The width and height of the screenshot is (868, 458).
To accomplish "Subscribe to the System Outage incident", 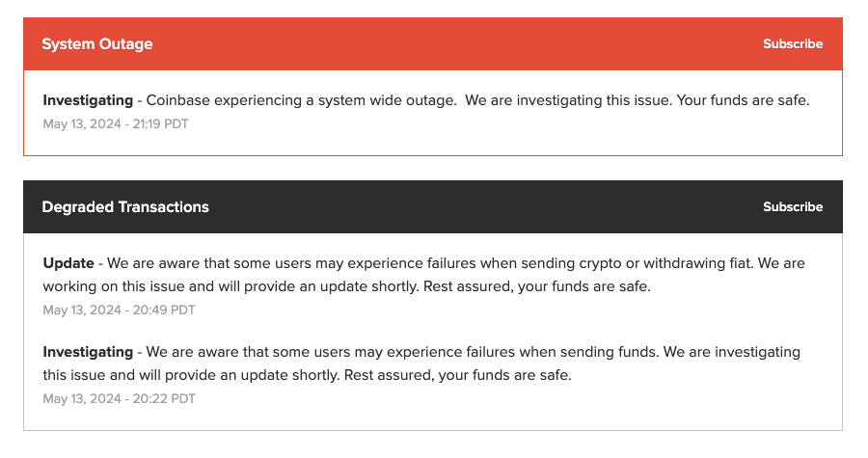I will [792, 43].
